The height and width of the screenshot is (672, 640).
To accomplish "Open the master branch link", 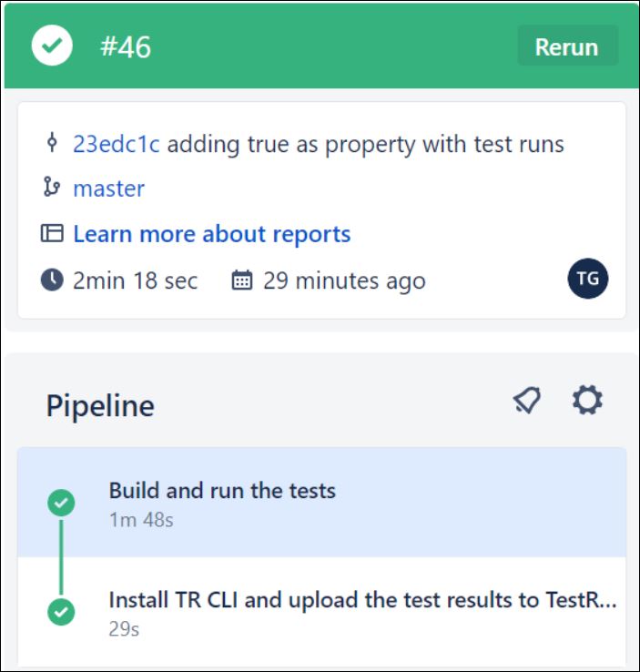I will (108, 188).
